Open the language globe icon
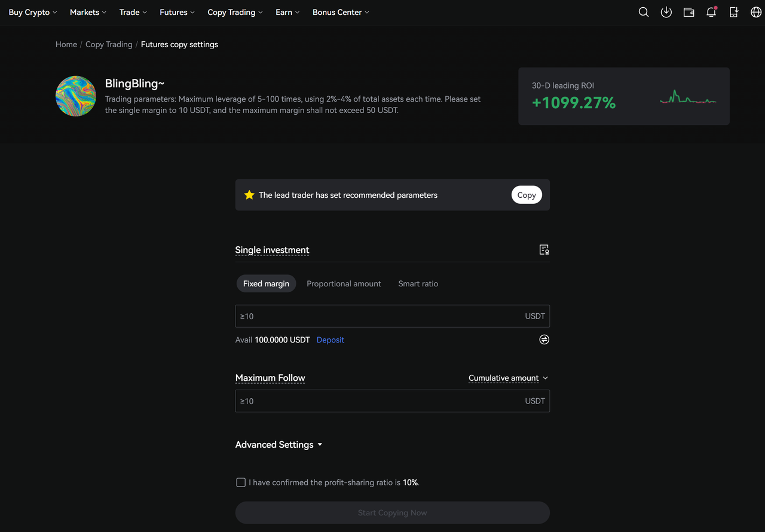This screenshot has width=765, height=532. [x=755, y=12]
